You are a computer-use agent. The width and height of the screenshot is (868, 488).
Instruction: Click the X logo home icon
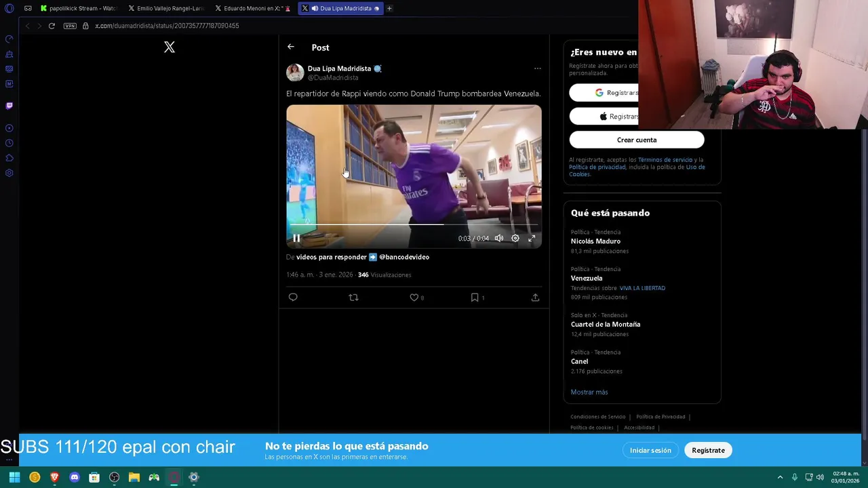click(x=170, y=47)
